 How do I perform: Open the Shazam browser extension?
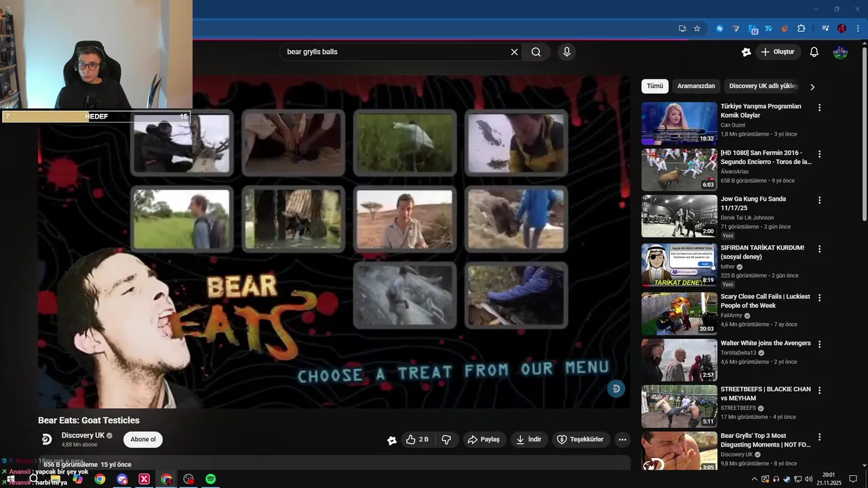(x=719, y=28)
